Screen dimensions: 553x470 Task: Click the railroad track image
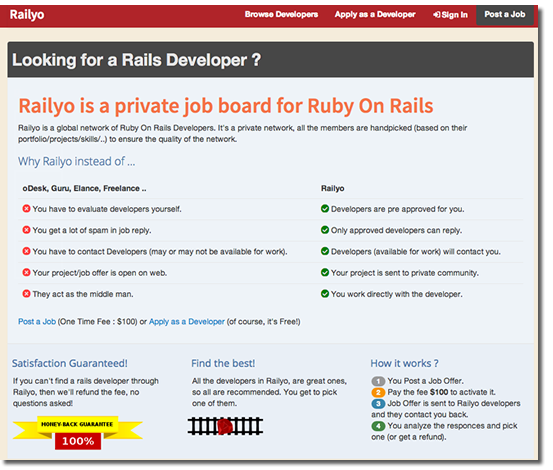click(225, 426)
